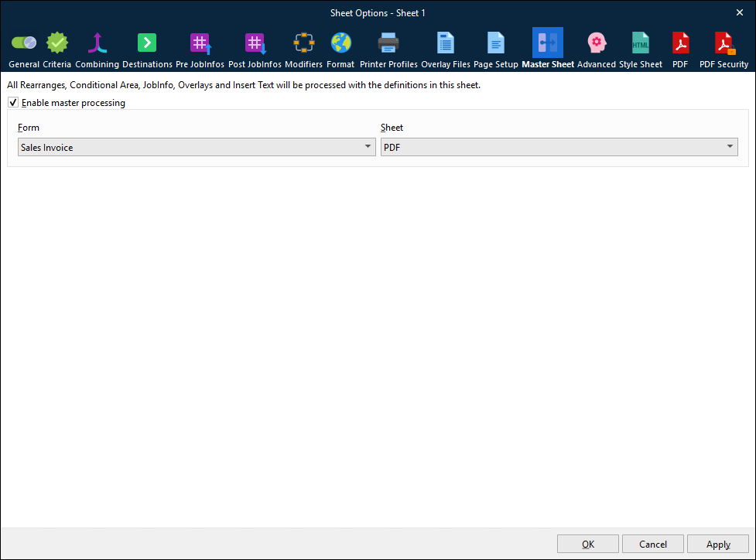Open the Combining merge-arrow icon
This screenshot has width=756, height=560.
(x=97, y=43)
